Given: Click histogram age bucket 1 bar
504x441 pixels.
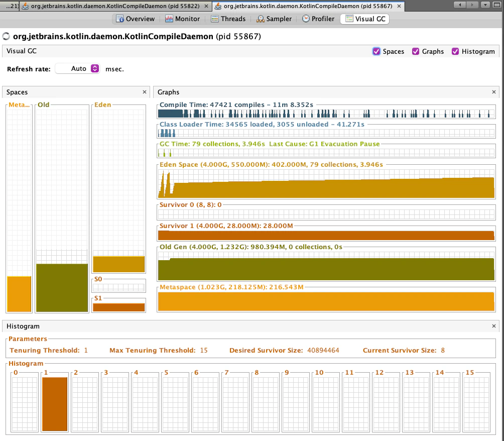Looking at the screenshot, I should [55, 404].
